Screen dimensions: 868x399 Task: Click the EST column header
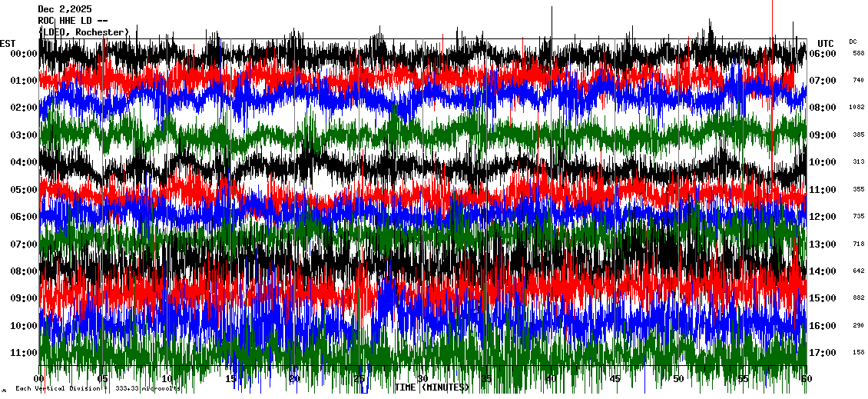click(8, 43)
